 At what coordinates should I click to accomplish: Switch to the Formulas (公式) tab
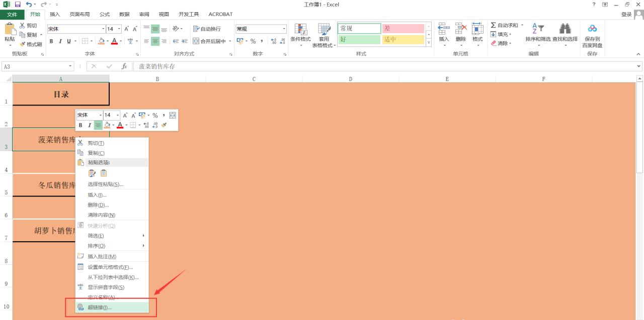pyautogui.click(x=105, y=15)
